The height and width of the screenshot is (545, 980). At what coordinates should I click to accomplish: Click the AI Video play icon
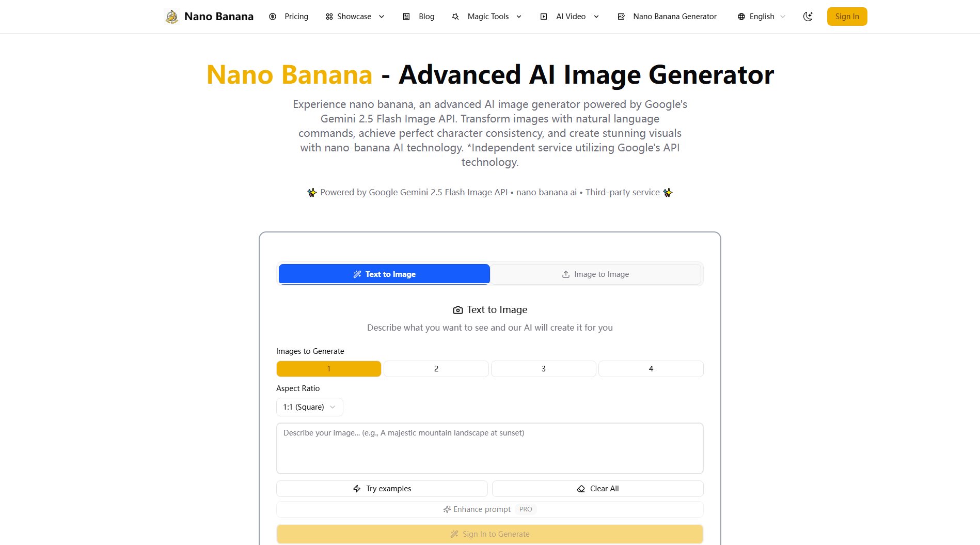coord(544,17)
